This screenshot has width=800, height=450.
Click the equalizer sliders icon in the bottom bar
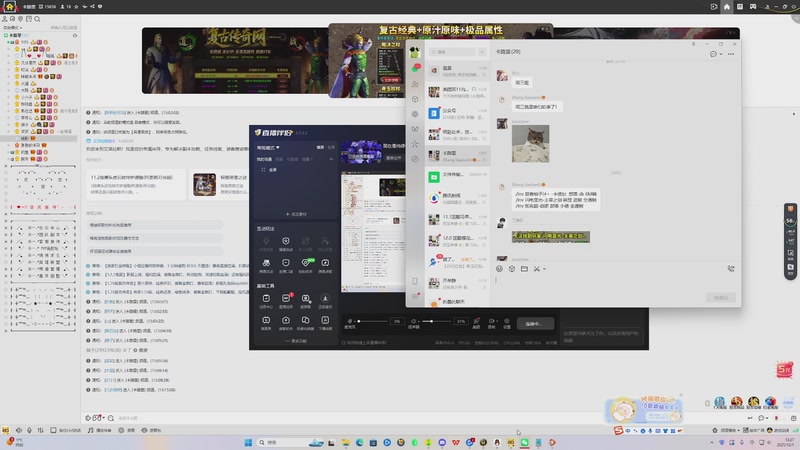click(40, 430)
